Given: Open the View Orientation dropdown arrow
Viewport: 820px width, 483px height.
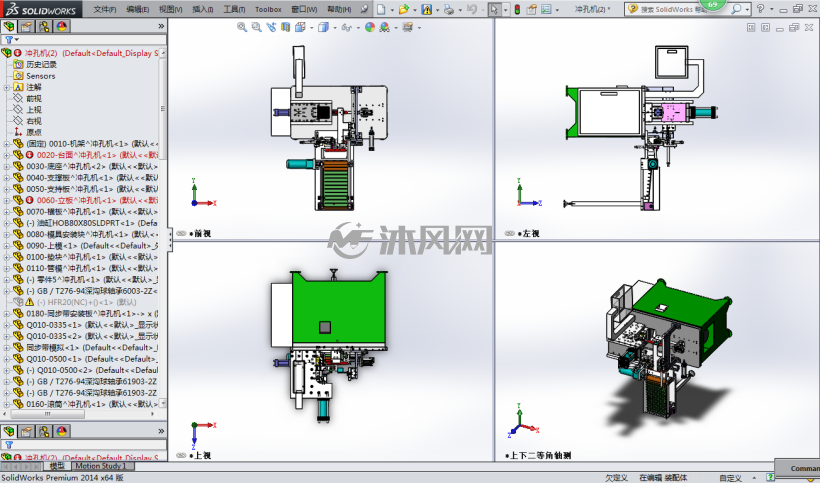Looking at the screenshot, I should [x=311, y=28].
